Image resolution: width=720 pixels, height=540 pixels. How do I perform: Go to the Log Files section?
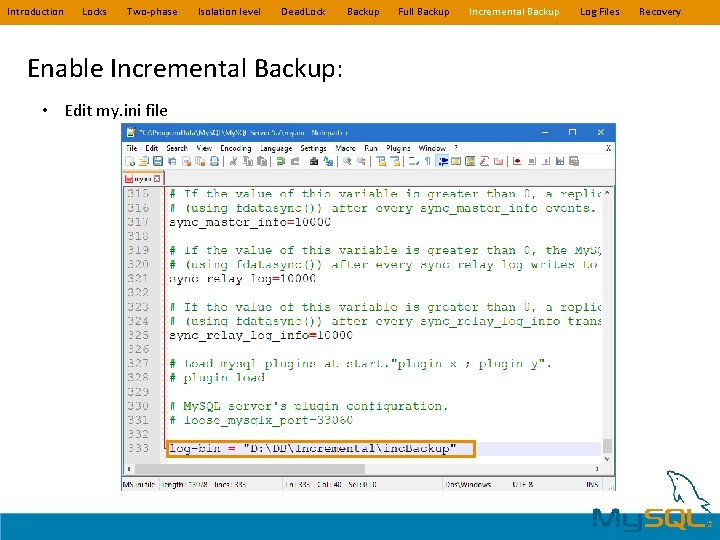599,12
